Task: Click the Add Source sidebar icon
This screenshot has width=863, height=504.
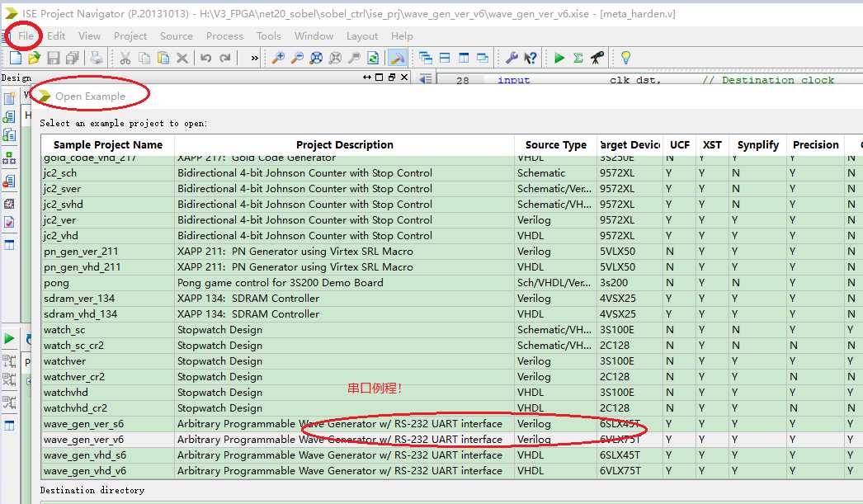Action: point(9,116)
